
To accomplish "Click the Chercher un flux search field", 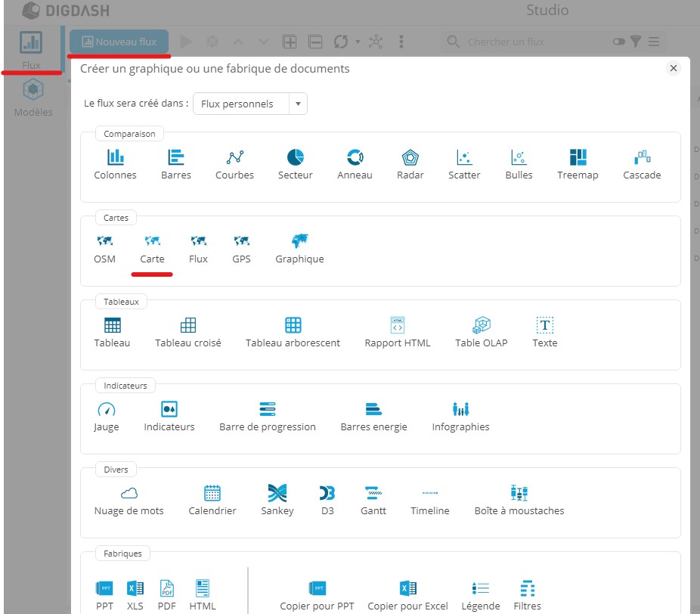I will (x=529, y=42).
